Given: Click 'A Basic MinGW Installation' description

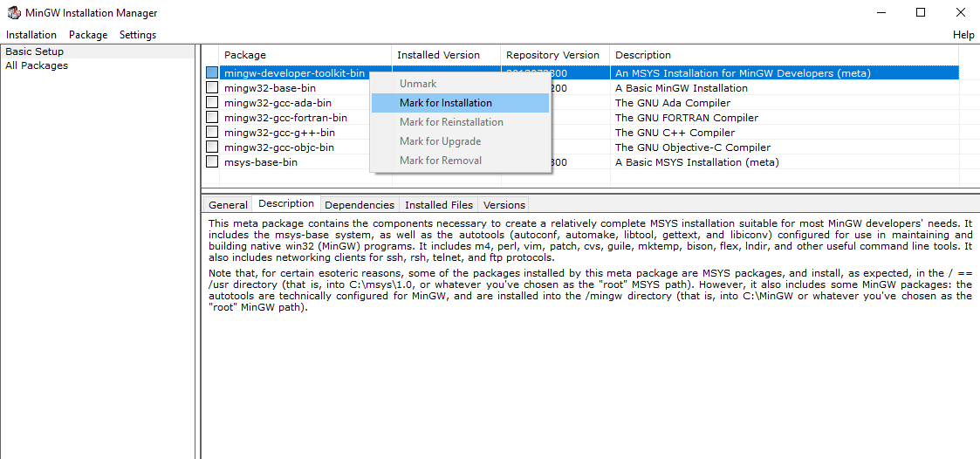Looking at the screenshot, I should tap(682, 88).
